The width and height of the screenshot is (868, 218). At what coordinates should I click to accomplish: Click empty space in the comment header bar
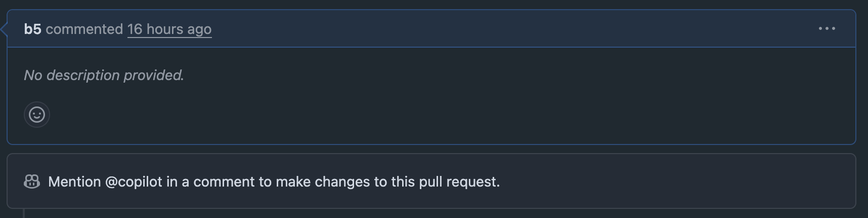506,29
